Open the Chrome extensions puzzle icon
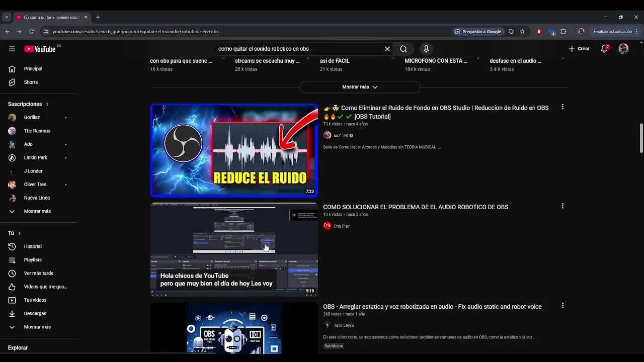Image resolution: width=644 pixels, height=362 pixels. click(x=563, y=31)
